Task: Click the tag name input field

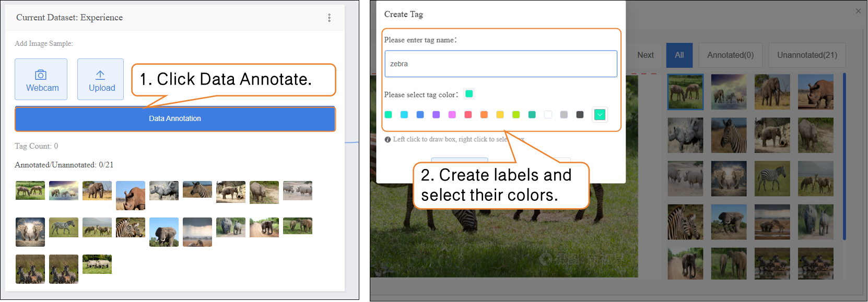Action: tap(500, 64)
